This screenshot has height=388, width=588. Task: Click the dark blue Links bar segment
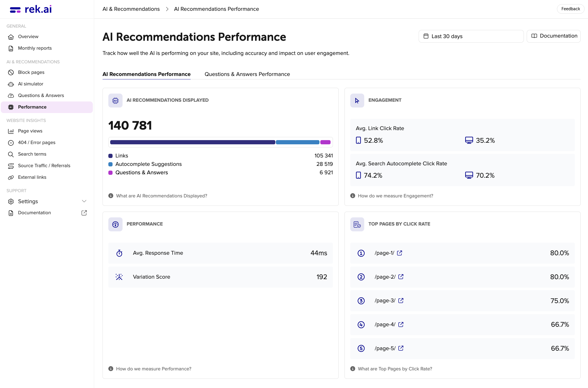coord(192,142)
